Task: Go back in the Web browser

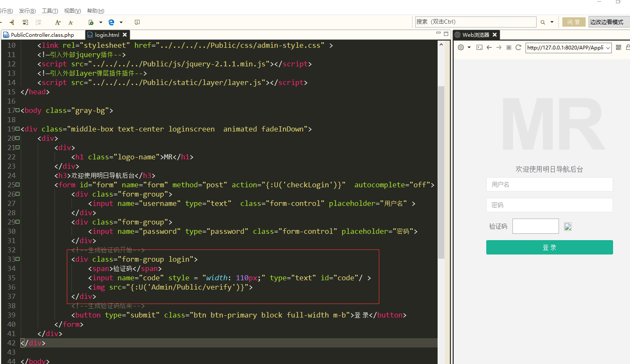Action: (489, 47)
